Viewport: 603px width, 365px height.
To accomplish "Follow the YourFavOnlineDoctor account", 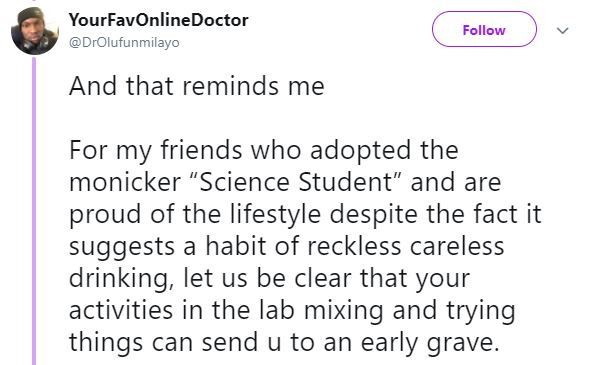I will coord(484,29).
